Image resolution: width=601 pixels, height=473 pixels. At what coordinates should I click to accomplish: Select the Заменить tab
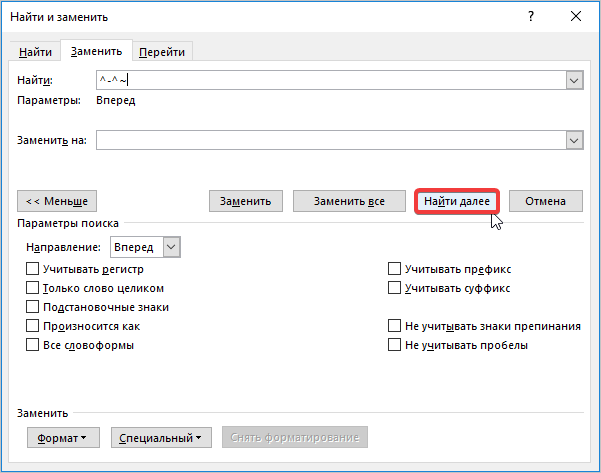[96, 52]
